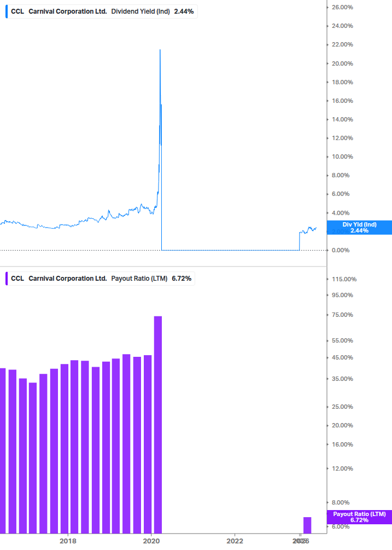Click the blue color bar on Dividend Yield legend
The height and width of the screenshot is (550, 392).
[7, 11]
